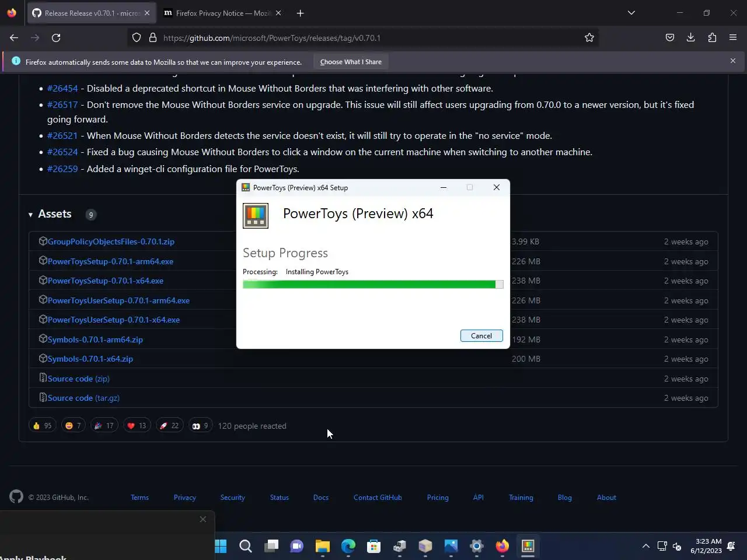The width and height of the screenshot is (747, 560).
Task: Open issue #26517 link
Action: 62,104
